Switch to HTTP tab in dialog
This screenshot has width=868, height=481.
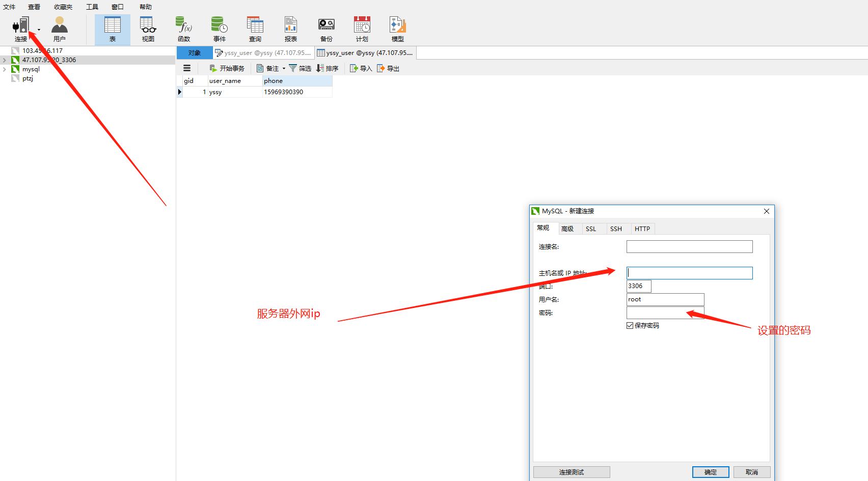click(642, 229)
